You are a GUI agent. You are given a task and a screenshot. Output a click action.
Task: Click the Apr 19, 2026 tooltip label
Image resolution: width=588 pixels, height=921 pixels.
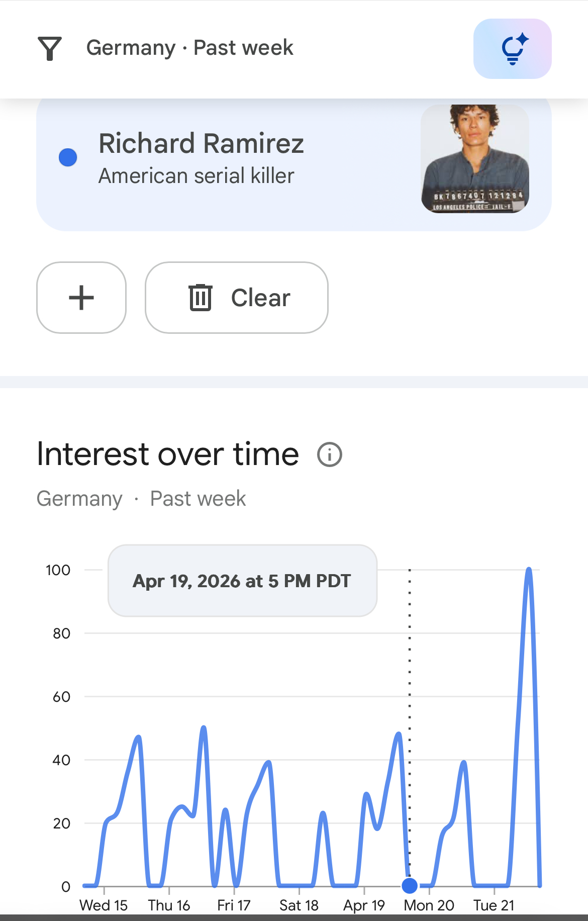click(242, 581)
